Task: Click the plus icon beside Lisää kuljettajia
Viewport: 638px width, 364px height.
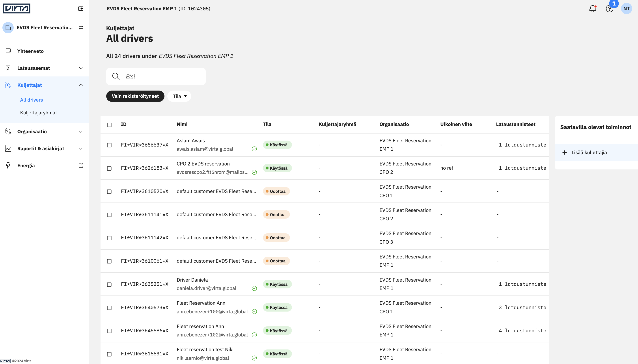Action: [x=564, y=152]
